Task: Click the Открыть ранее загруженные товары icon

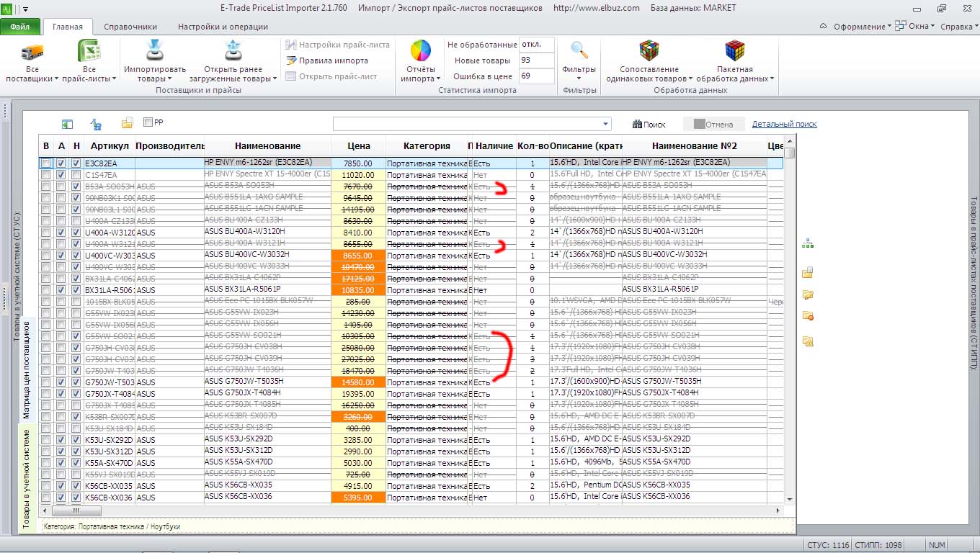Action: pyautogui.click(x=232, y=51)
